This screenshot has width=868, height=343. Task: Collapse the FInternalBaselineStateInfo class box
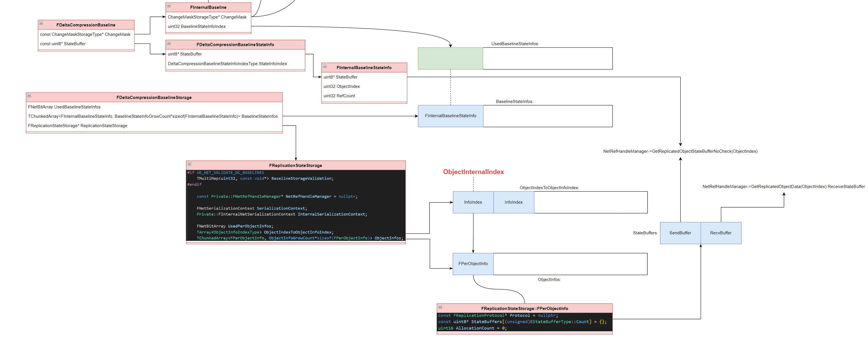coord(325,67)
